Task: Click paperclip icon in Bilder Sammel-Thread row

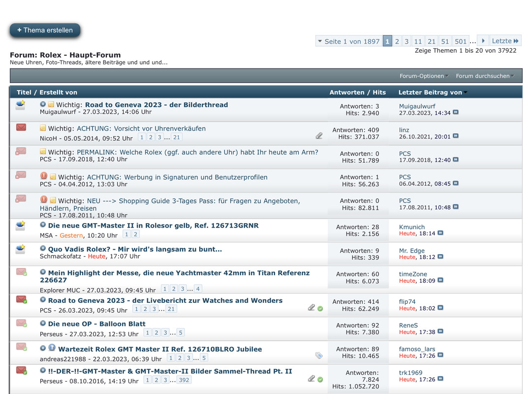Action: pyautogui.click(x=312, y=379)
